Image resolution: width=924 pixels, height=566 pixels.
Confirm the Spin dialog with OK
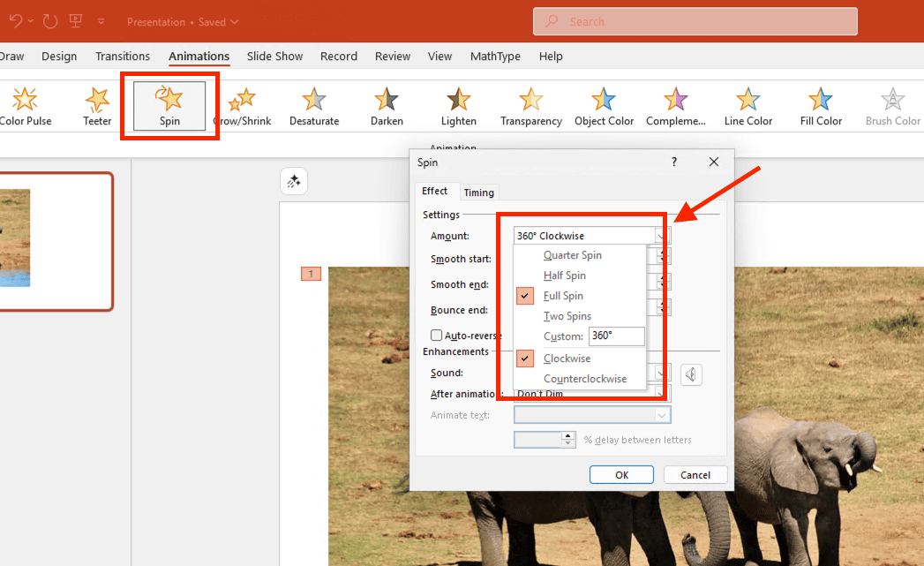coord(621,475)
